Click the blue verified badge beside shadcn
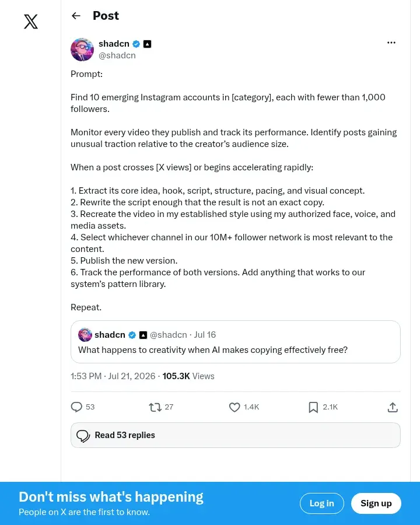The image size is (420, 525). pyautogui.click(x=136, y=44)
